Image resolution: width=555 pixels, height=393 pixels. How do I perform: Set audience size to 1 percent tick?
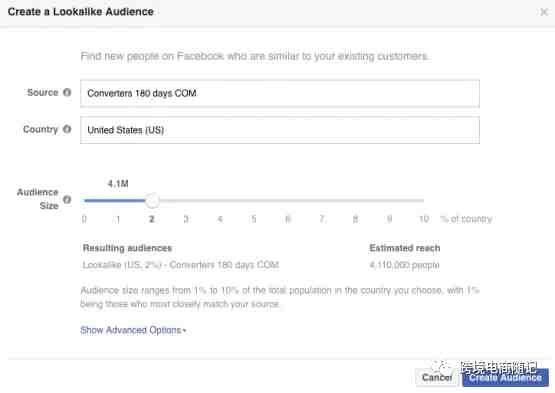click(x=118, y=219)
